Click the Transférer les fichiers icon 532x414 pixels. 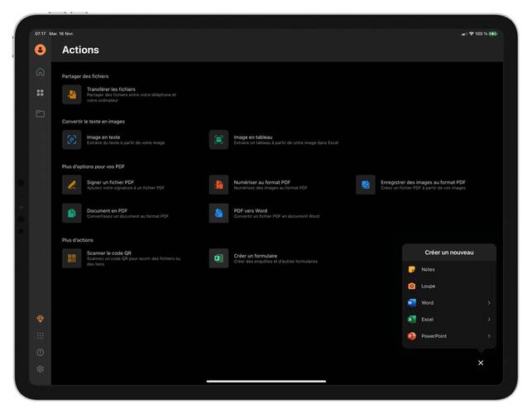click(72, 94)
